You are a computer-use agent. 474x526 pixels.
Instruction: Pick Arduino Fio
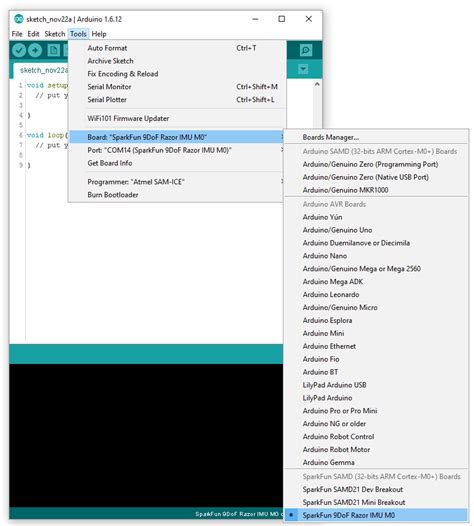click(376, 359)
